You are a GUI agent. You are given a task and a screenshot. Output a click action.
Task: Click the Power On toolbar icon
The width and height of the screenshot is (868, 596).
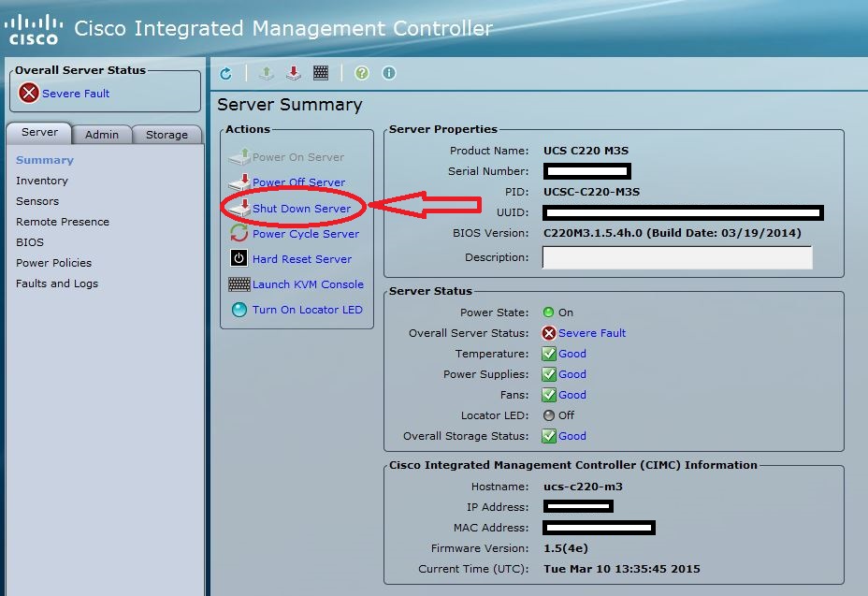[267, 73]
